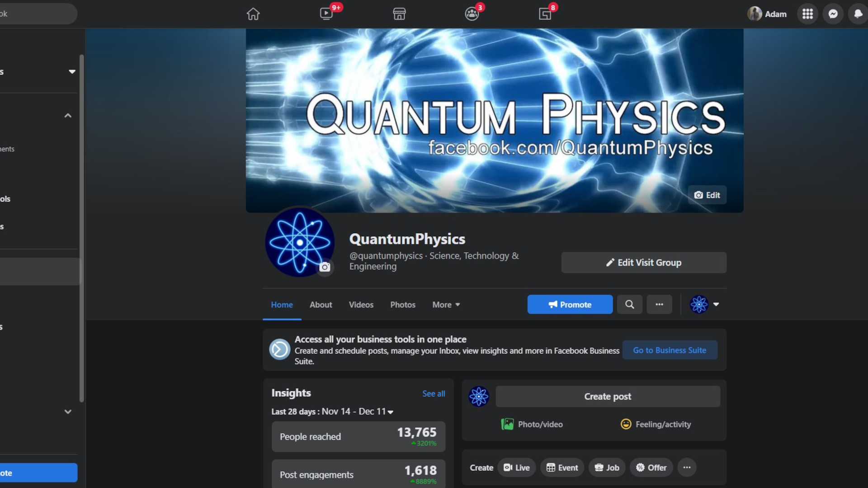Create an Offer
This screenshot has height=488, width=868.
point(651,468)
